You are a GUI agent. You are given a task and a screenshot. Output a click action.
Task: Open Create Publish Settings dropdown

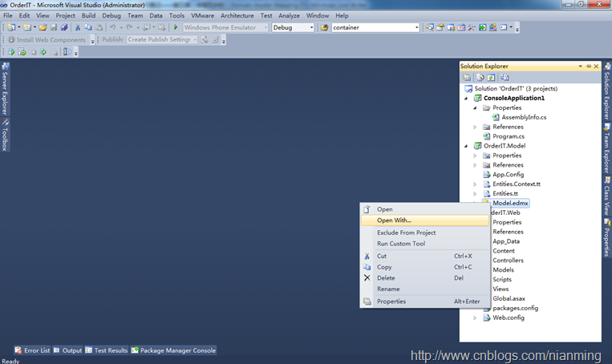(x=195, y=40)
